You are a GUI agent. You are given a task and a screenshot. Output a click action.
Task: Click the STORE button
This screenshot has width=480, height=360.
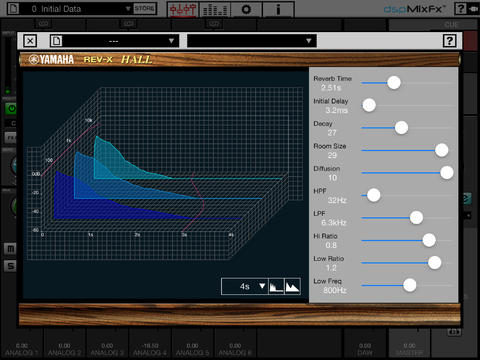click(145, 9)
